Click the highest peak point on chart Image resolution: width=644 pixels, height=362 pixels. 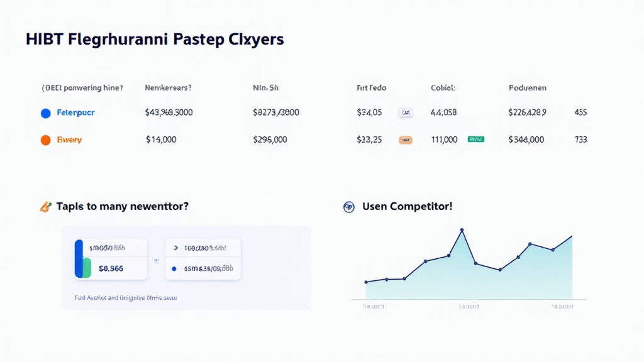(x=462, y=230)
